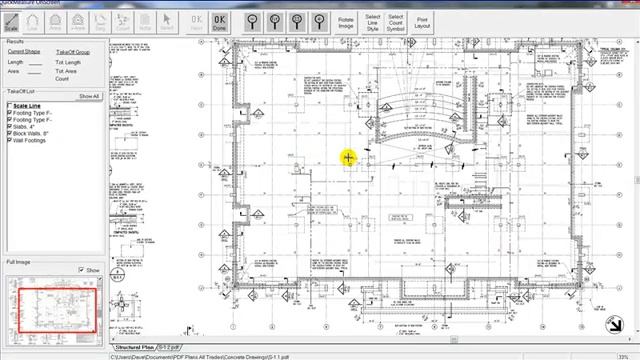Uncheck the Wall Footings checkbox
Viewport: 640px width, 360px height.
pos(9,140)
